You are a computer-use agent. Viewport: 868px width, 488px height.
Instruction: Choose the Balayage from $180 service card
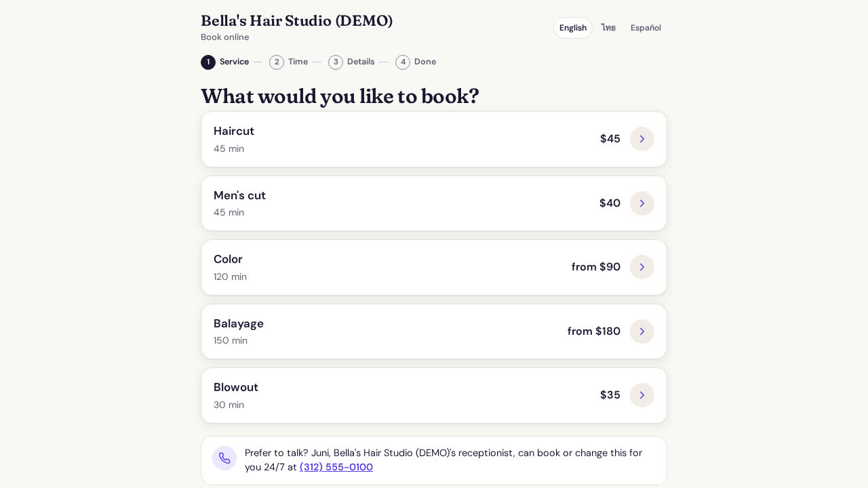(434, 331)
